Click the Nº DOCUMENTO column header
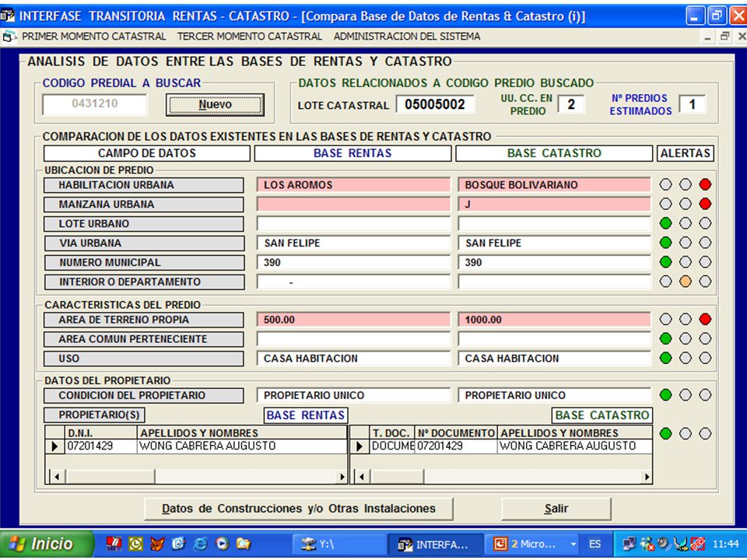747x560 pixels. 456,433
